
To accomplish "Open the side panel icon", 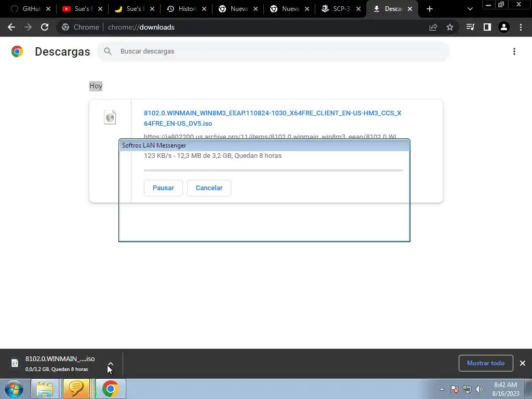I will [487, 27].
